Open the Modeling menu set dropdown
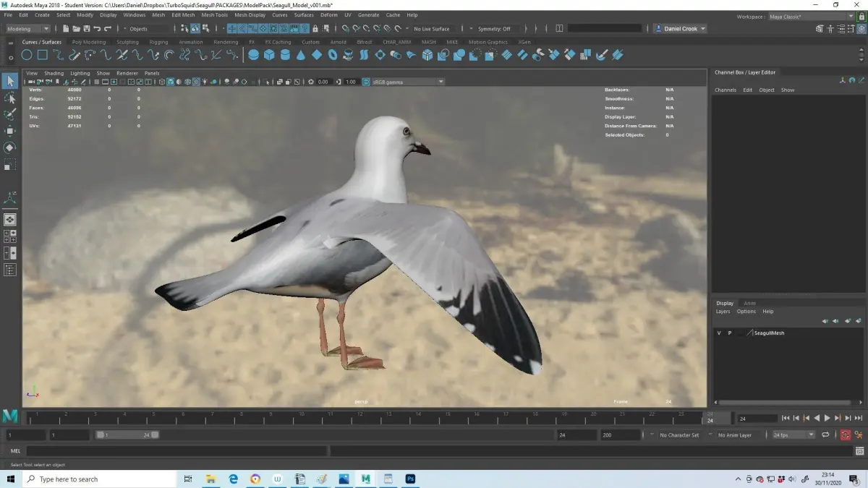868x488 pixels. [27, 29]
